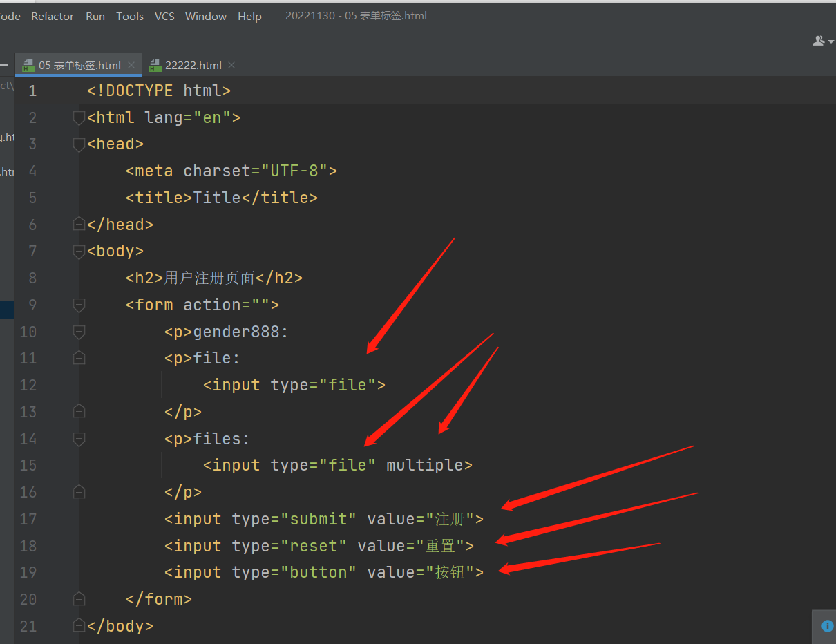Click the HTML file icon on 05 表单标签.html tab

28,65
